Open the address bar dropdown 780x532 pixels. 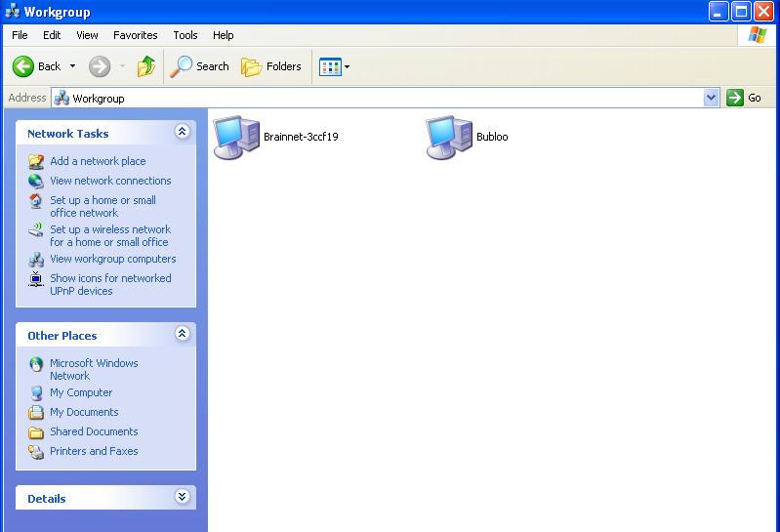pyautogui.click(x=712, y=98)
